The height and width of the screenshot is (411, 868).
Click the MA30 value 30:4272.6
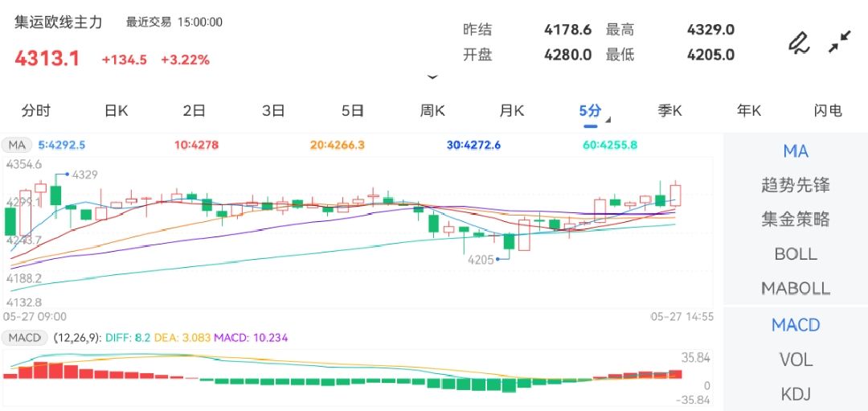pyautogui.click(x=473, y=145)
